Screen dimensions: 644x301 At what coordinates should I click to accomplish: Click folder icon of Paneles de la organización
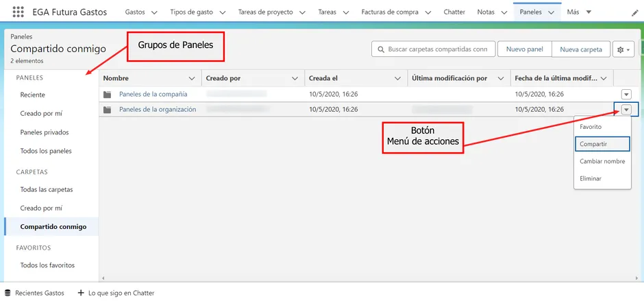(x=107, y=110)
